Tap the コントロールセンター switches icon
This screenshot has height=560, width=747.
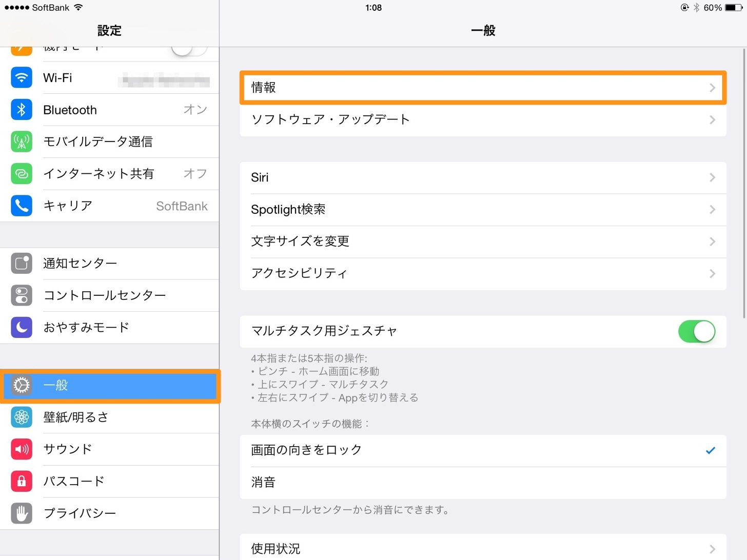click(x=22, y=295)
